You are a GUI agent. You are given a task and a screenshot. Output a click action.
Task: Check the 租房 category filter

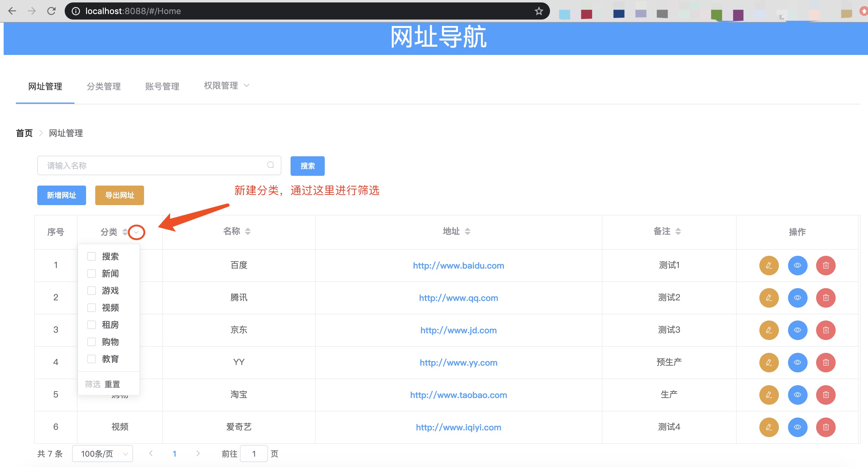92,325
